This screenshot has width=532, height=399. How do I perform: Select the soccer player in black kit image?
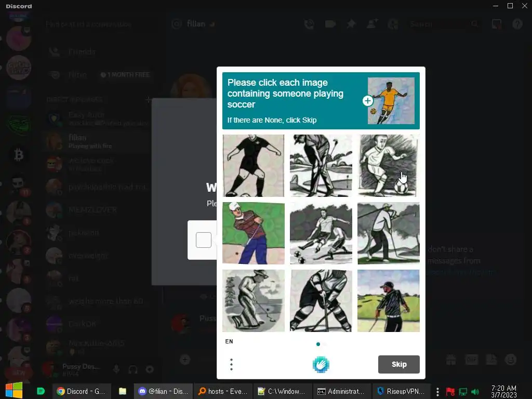click(254, 166)
